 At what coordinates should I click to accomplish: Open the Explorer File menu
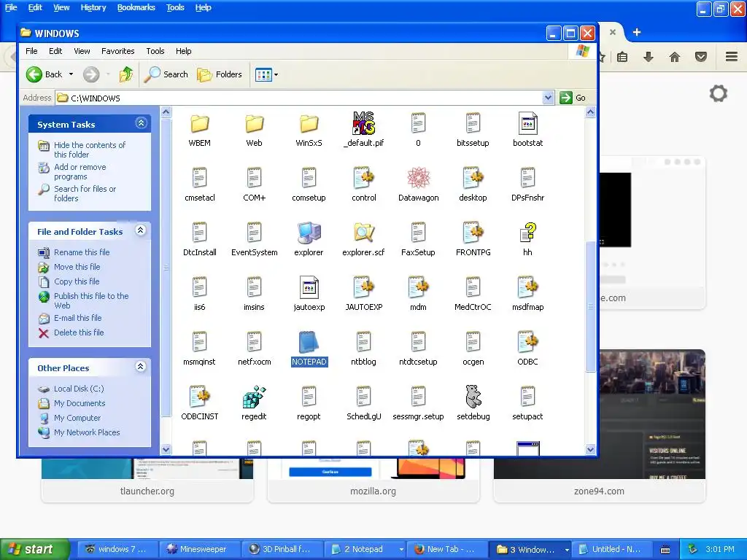(31, 51)
